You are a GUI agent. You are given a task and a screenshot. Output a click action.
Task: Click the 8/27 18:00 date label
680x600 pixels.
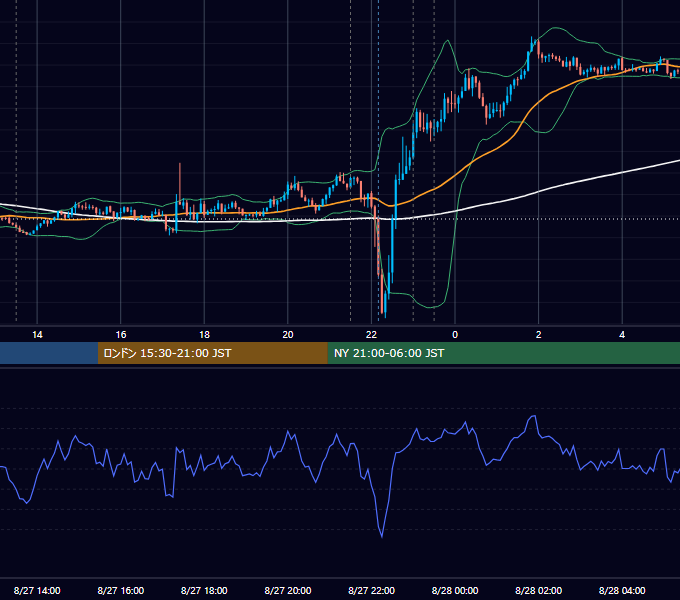tap(204, 590)
